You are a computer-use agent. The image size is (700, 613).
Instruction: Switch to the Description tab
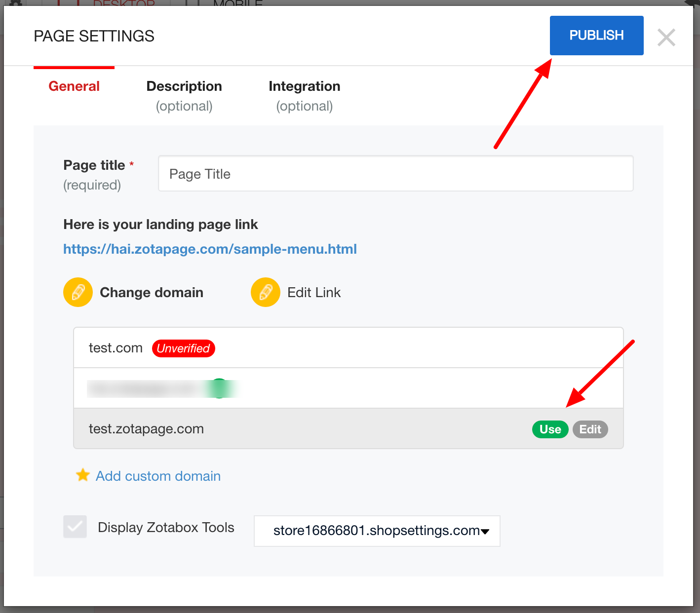tap(184, 86)
